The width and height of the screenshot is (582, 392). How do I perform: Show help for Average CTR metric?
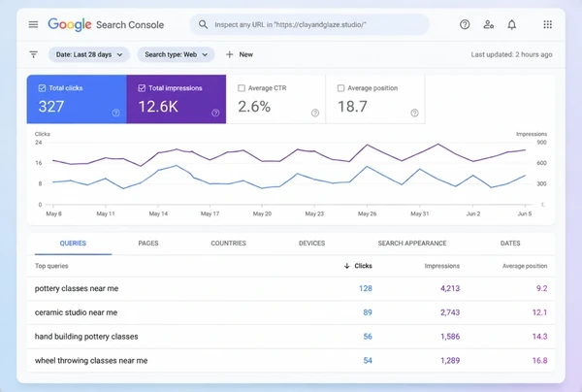[315, 113]
